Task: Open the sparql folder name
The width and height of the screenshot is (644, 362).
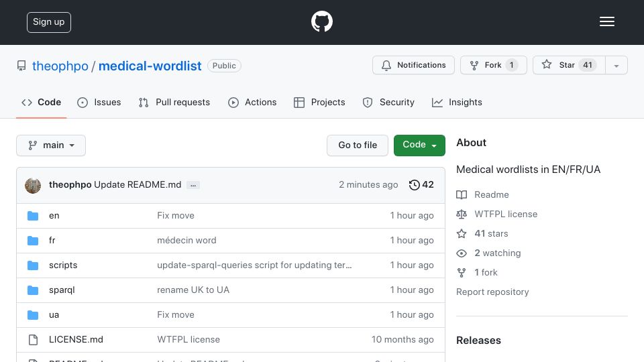Action: (62, 290)
